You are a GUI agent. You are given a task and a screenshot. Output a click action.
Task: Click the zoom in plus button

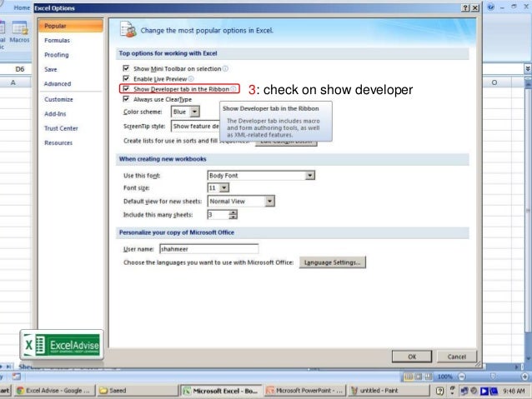click(524, 377)
